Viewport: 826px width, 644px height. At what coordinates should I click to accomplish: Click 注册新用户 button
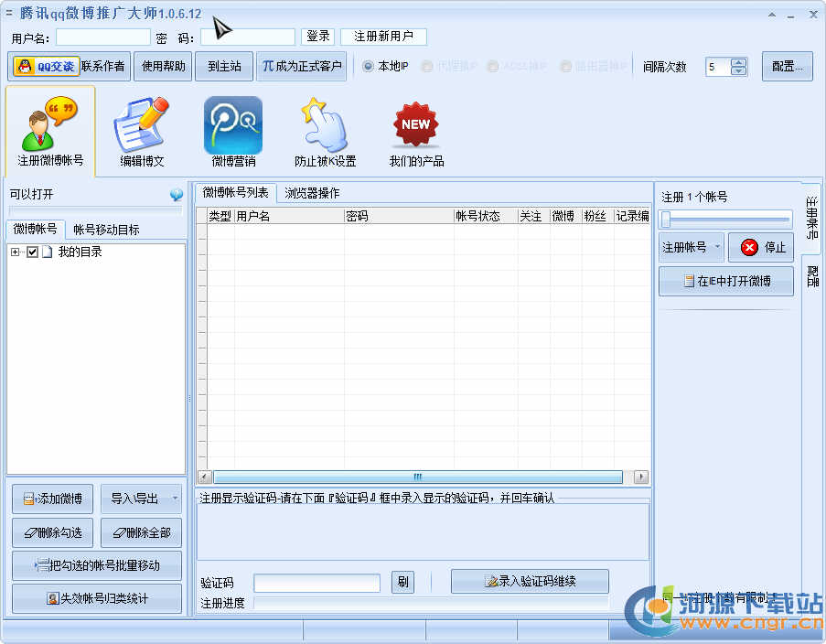(x=383, y=37)
